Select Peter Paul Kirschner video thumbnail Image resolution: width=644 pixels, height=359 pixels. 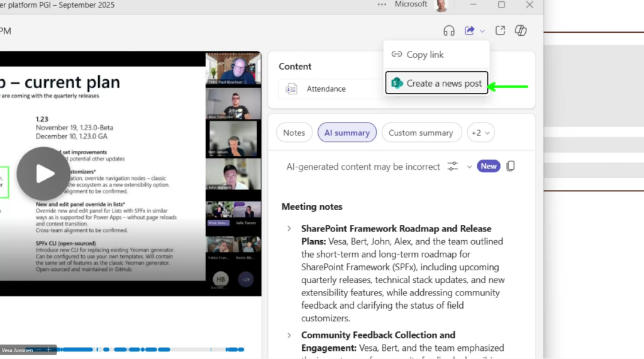[x=233, y=69]
